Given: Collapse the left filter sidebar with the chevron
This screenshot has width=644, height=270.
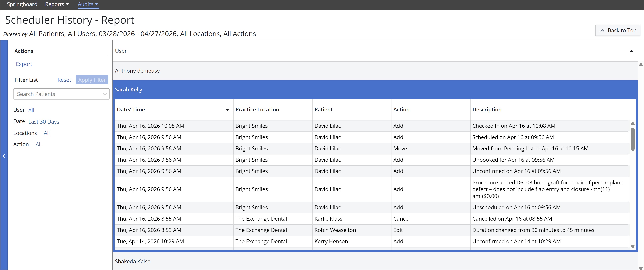Looking at the screenshot, I should click(4, 156).
